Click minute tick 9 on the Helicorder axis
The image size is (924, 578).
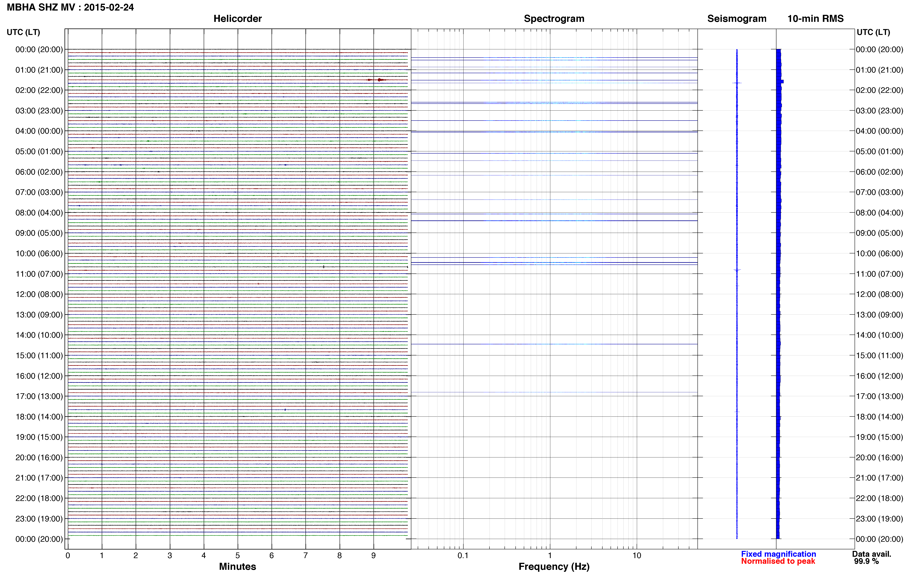[373, 555]
